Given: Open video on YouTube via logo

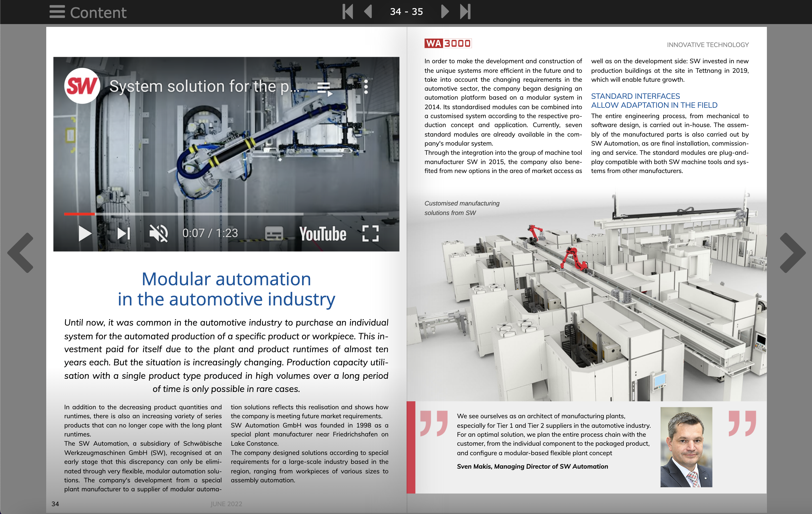Looking at the screenshot, I should click(323, 234).
